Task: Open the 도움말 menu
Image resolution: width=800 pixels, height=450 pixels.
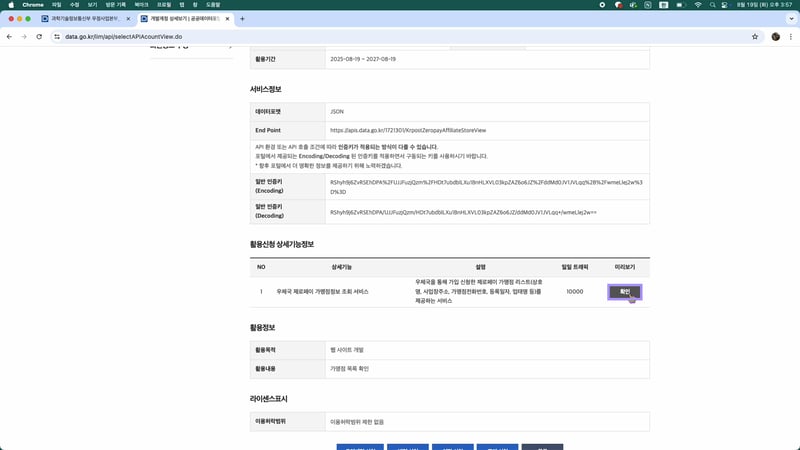Action: pos(213,5)
